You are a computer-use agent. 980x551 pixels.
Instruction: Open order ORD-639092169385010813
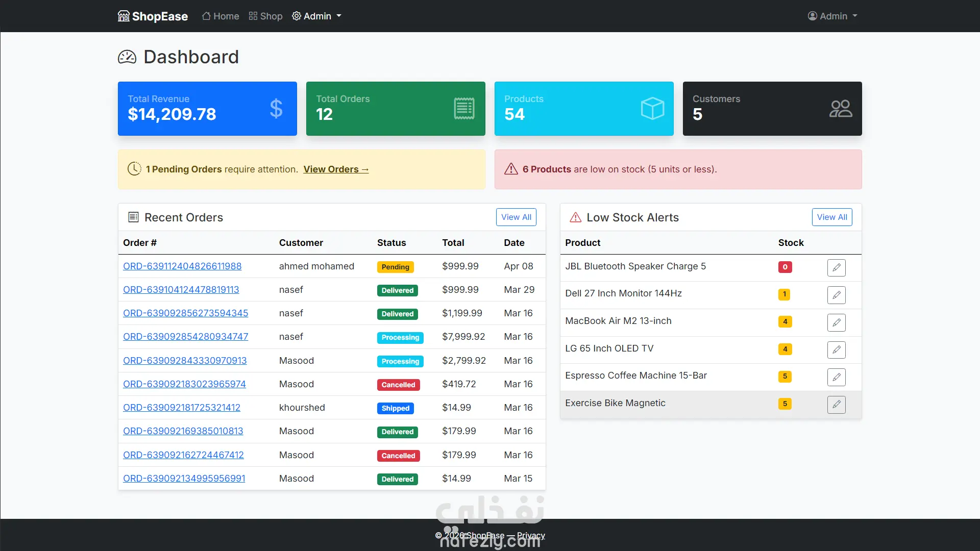click(x=183, y=431)
